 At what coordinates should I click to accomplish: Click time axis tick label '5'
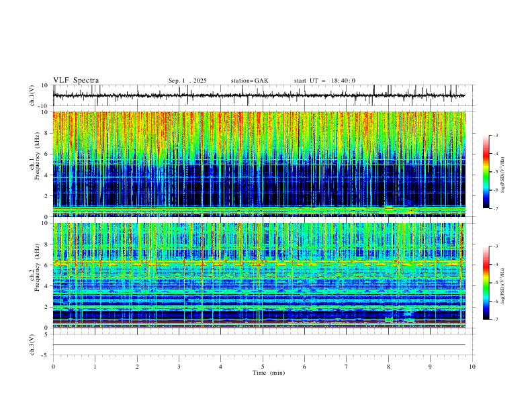point(263,367)
